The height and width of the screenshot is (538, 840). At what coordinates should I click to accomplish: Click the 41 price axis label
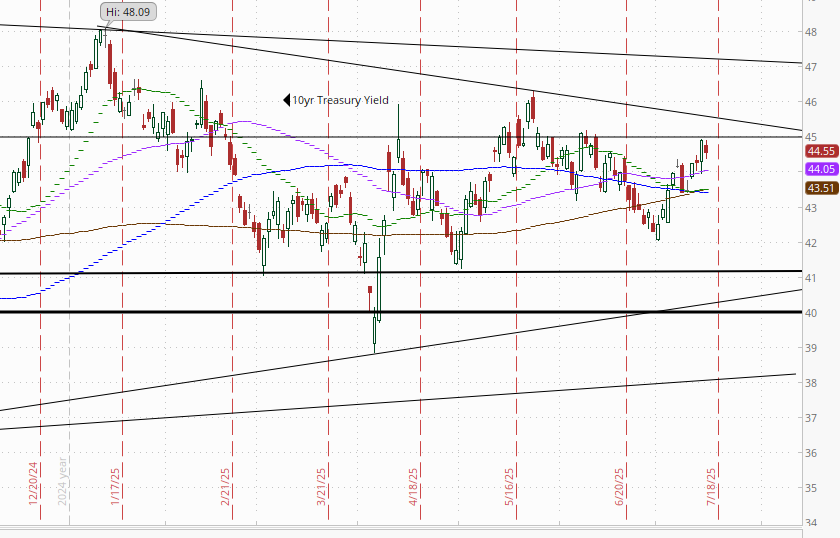pos(811,278)
